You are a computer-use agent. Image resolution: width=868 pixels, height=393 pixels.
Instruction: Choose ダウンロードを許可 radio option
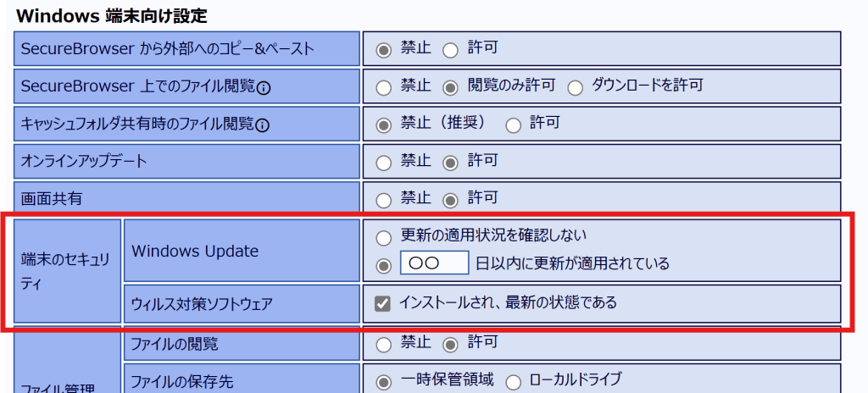coord(576,87)
